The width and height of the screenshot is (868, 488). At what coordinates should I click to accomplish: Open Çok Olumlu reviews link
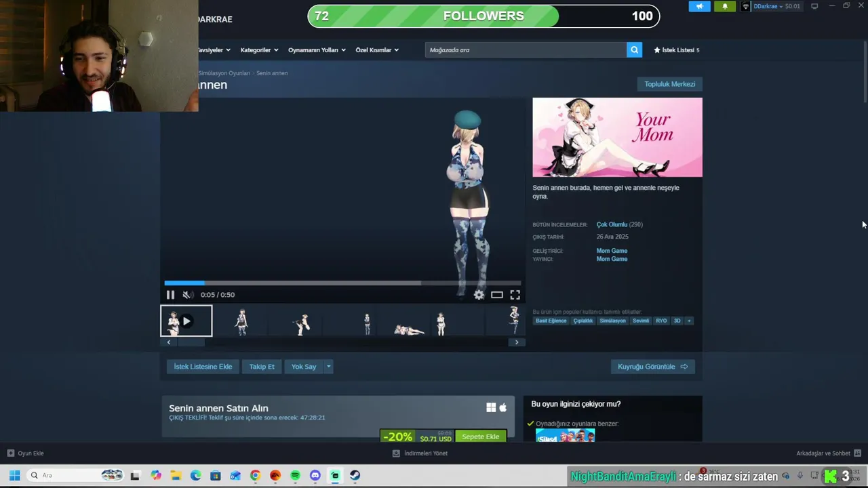612,224
